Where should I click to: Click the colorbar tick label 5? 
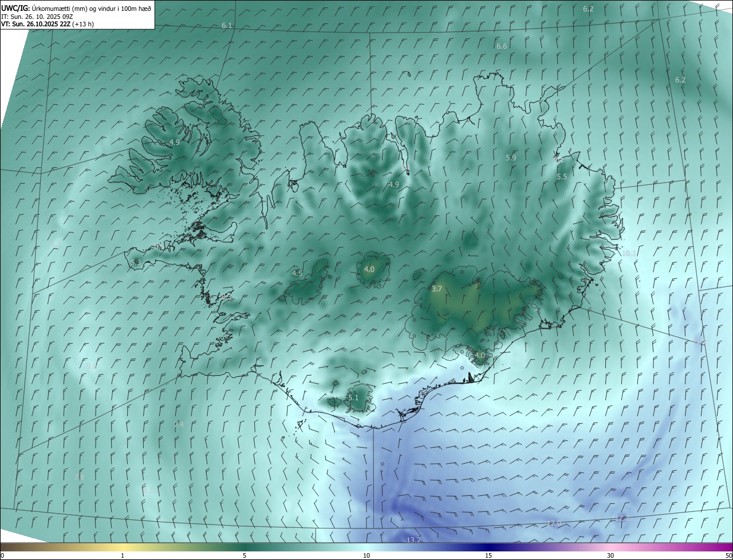pos(245,555)
